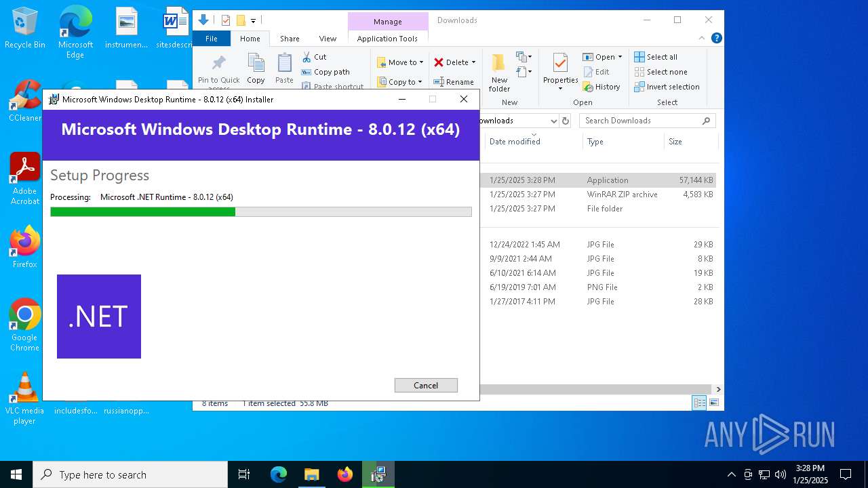Open file History in ribbon
This screenshot has width=868, height=488.
pyautogui.click(x=601, y=87)
